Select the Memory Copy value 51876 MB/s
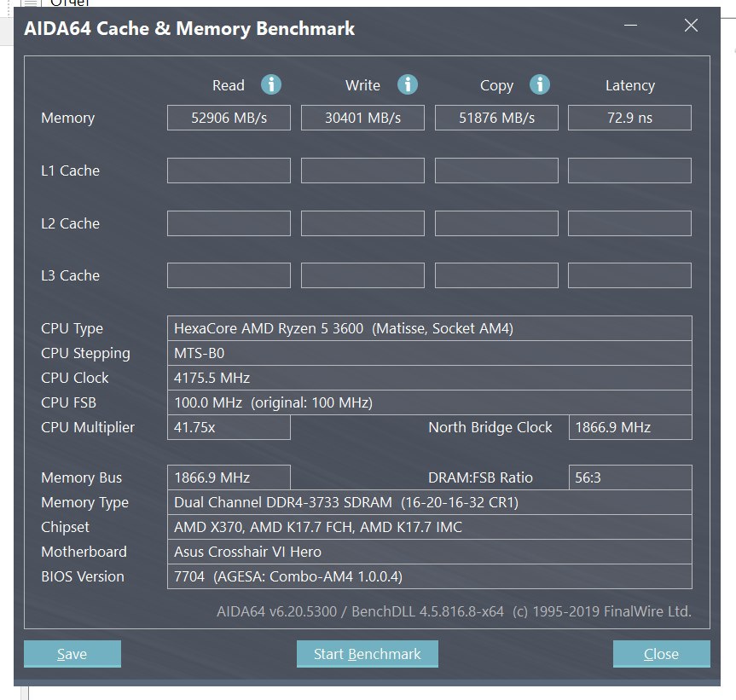736x700 pixels. (496, 118)
